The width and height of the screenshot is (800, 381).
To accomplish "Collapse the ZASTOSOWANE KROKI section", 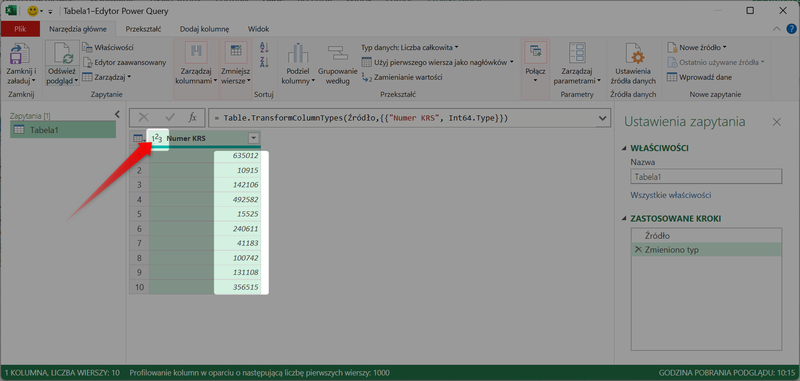I will (x=625, y=219).
